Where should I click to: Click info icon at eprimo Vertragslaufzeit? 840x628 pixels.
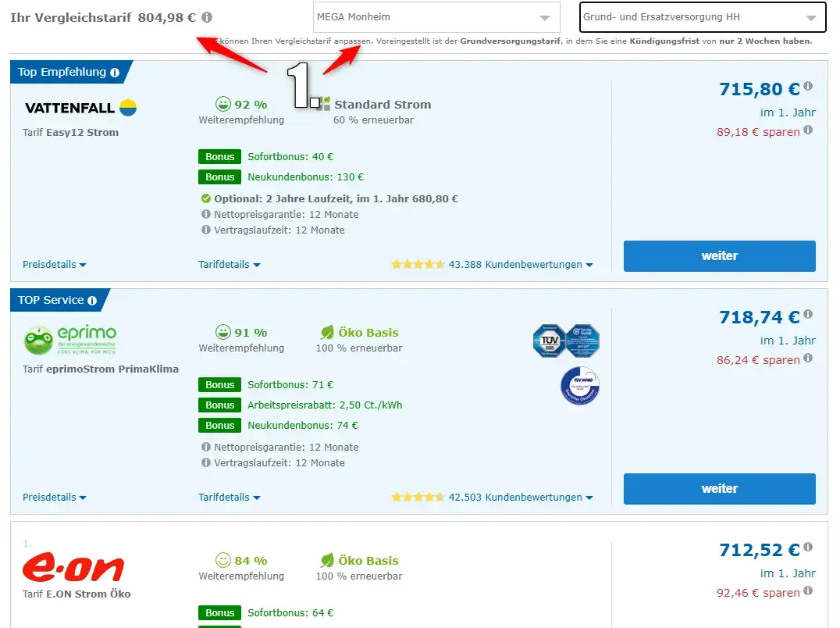click(206, 462)
